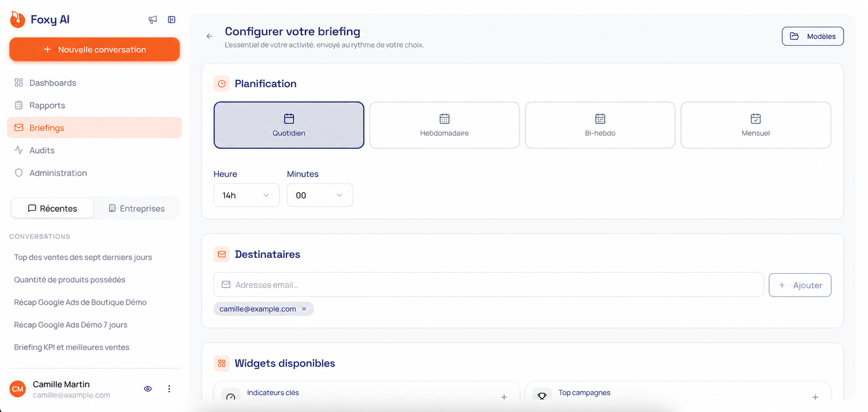Open Récap Google Ads Démo 7 jours

[71, 325]
